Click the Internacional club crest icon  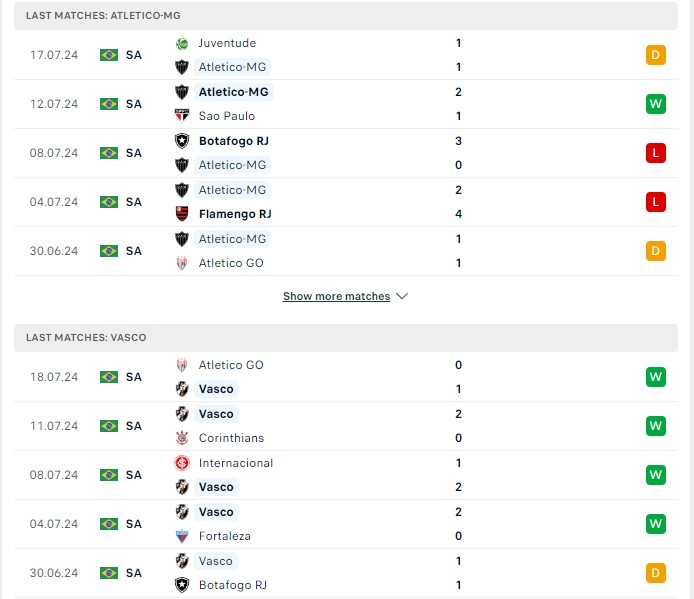pos(182,463)
